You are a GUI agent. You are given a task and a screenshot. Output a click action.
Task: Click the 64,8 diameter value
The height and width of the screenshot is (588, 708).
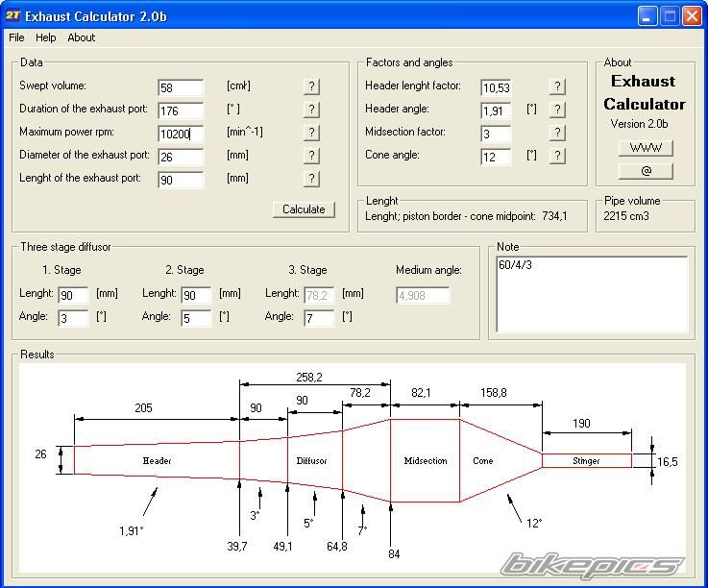[337, 546]
